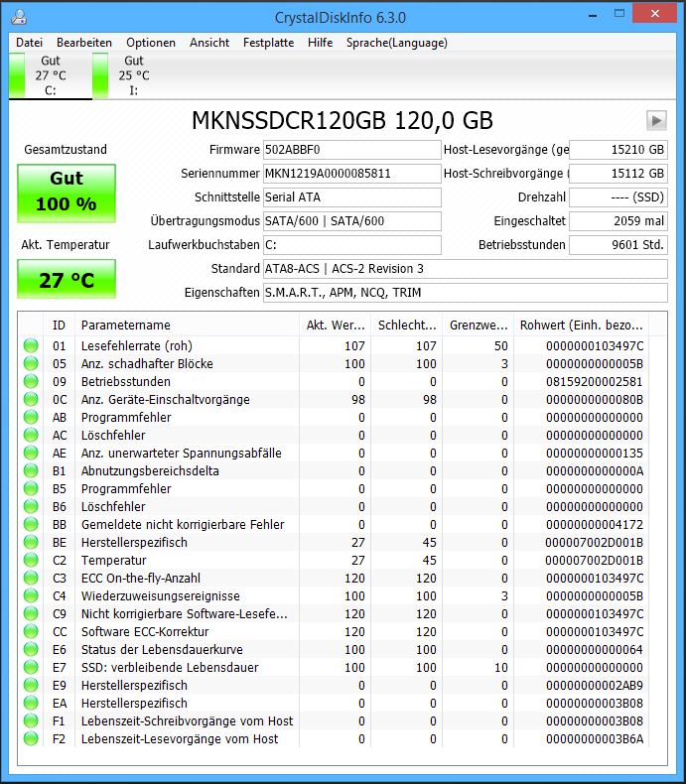Click the Eingeschaltet value 2059 mal
Image resolution: width=686 pixels, height=784 pixels.
618,221
